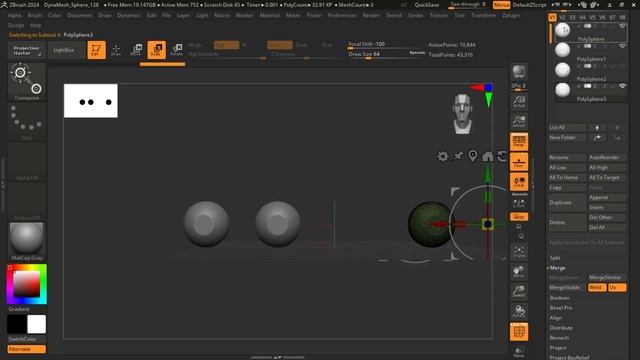Click the AAHalf zoom icon
Image resolution: width=640 pixels, height=360 pixels.
click(519, 121)
